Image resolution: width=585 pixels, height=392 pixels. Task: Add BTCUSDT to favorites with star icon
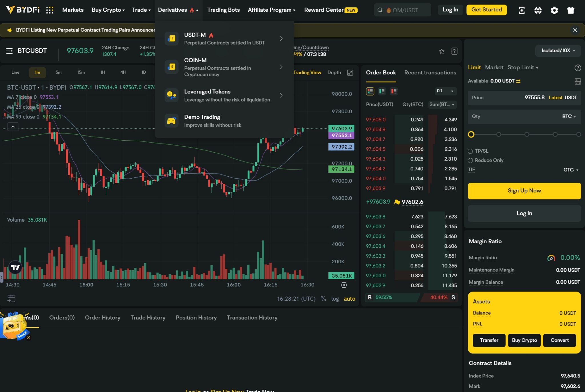point(442,51)
